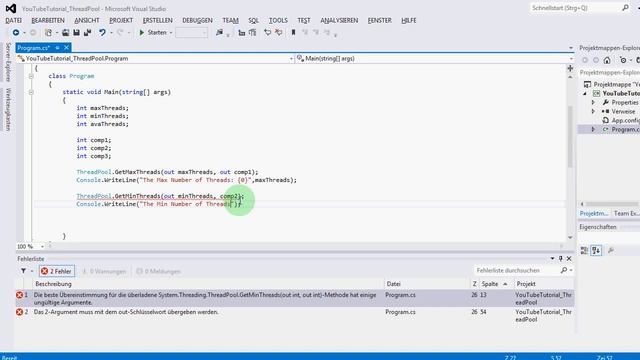Screen dimensions: 640x360
Task: Click the filter funnel icon in Fehlerliste
Action: point(23,271)
